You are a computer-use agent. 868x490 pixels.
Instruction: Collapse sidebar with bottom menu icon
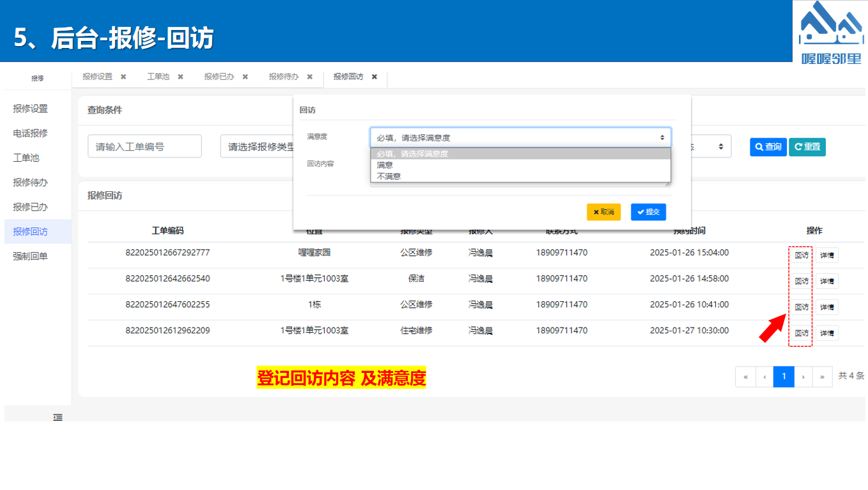(x=58, y=417)
